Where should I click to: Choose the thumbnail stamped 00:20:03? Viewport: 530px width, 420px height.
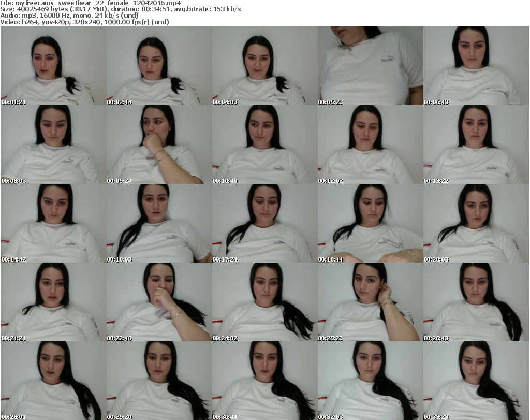(x=476, y=223)
